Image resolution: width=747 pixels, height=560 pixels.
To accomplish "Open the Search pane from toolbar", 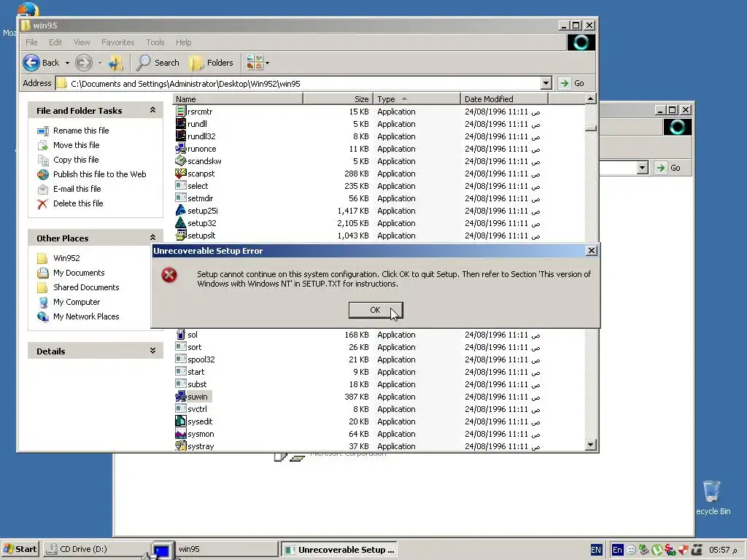I will (158, 63).
